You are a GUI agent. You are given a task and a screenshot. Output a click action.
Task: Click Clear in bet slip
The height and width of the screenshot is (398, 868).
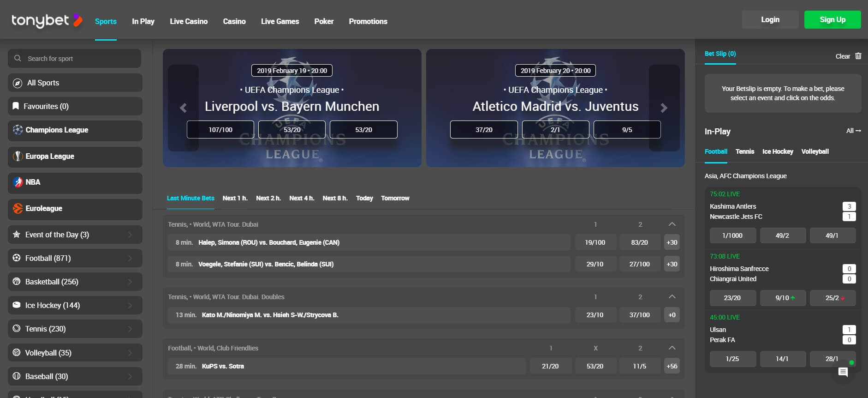coord(843,56)
